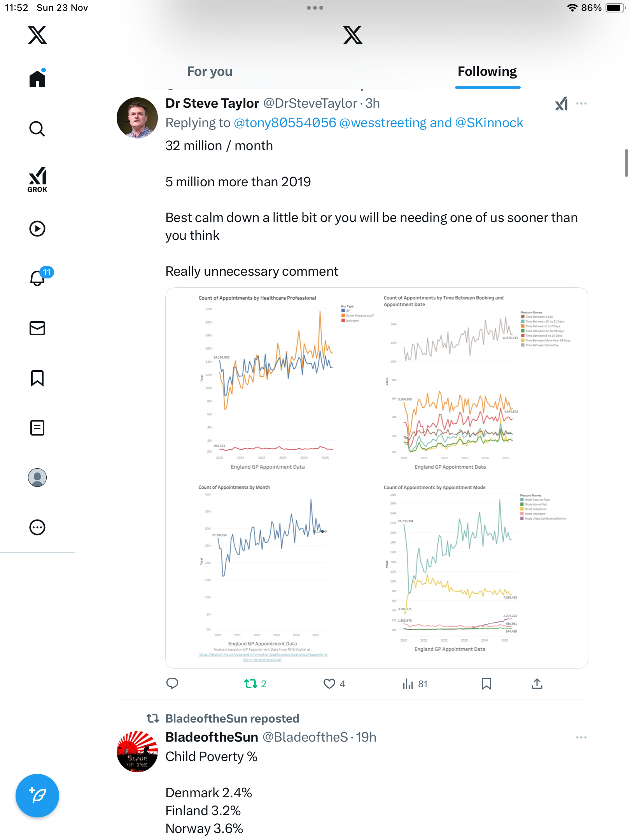
Task: Toggle bookmark on Dr Steve Taylor's post
Action: [486, 684]
